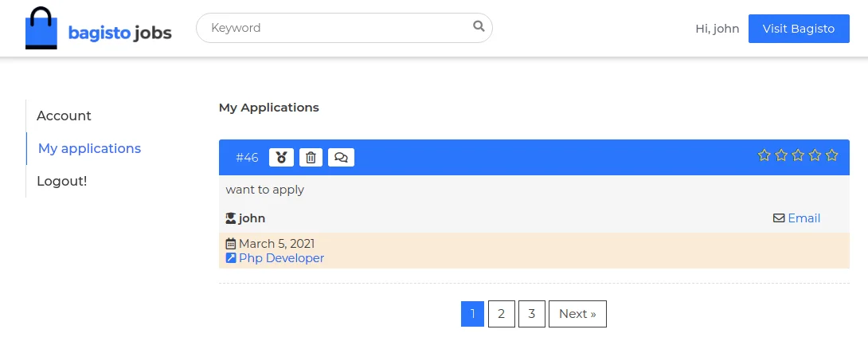Click the applicant name john

coord(252,218)
